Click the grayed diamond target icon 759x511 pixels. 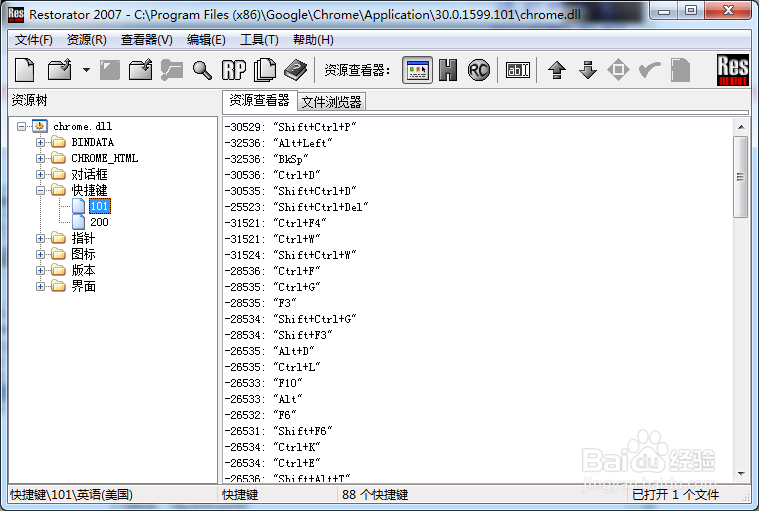coord(618,70)
